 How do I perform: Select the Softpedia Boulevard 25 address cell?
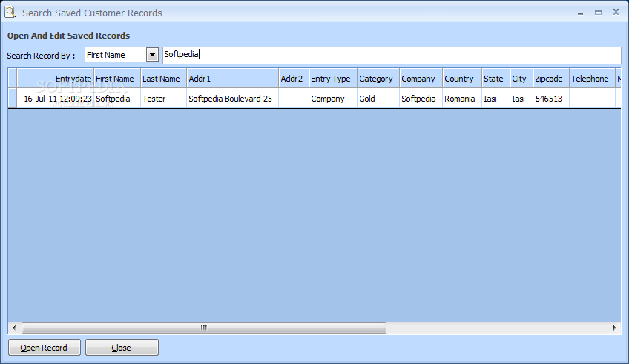(233, 99)
